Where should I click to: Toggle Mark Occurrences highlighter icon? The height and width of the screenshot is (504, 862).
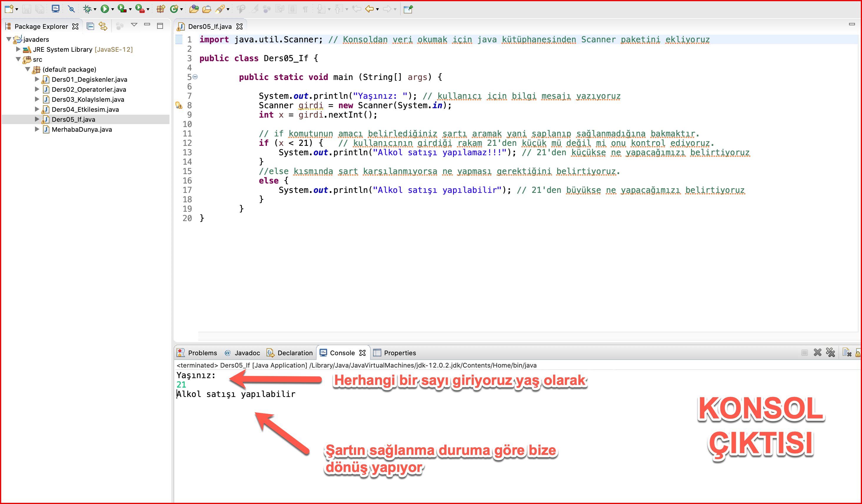[x=254, y=9]
